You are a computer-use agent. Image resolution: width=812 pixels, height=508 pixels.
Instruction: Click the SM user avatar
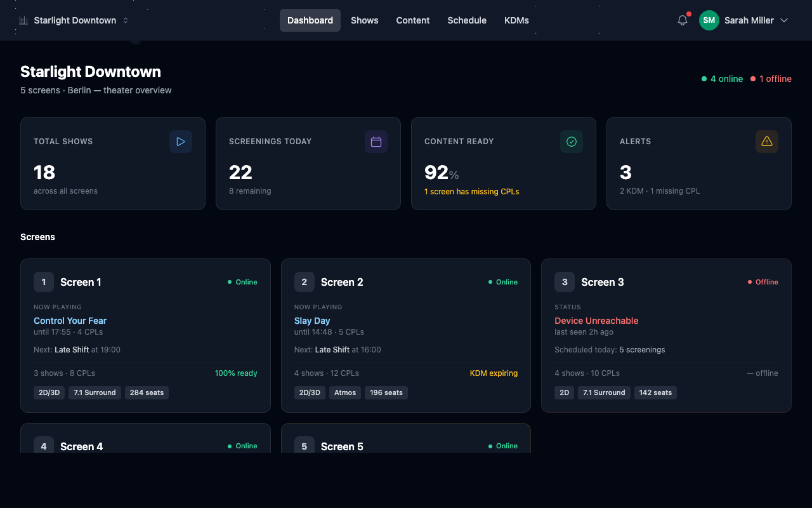pyautogui.click(x=709, y=20)
